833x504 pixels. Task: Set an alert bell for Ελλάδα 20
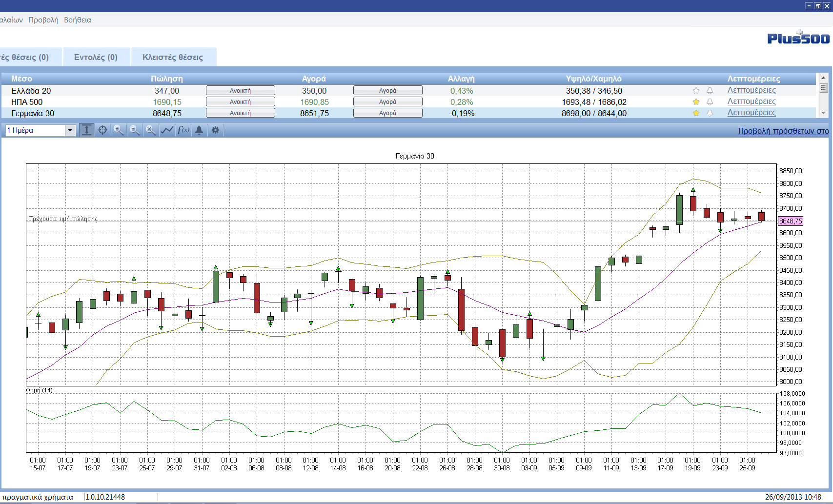coord(710,90)
